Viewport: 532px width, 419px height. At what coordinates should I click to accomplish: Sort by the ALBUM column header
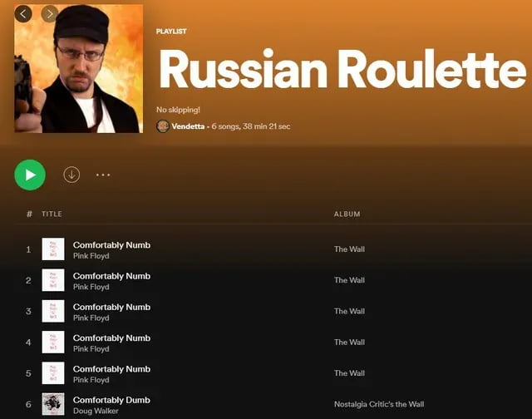pos(347,214)
